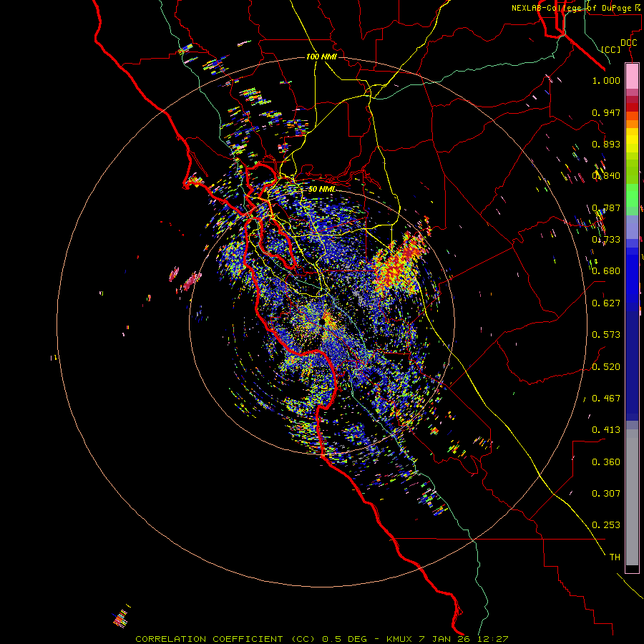Select the 0.413 scale value
This screenshot has height=644, width=644.
pyautogui.click(x=606, y=430)
